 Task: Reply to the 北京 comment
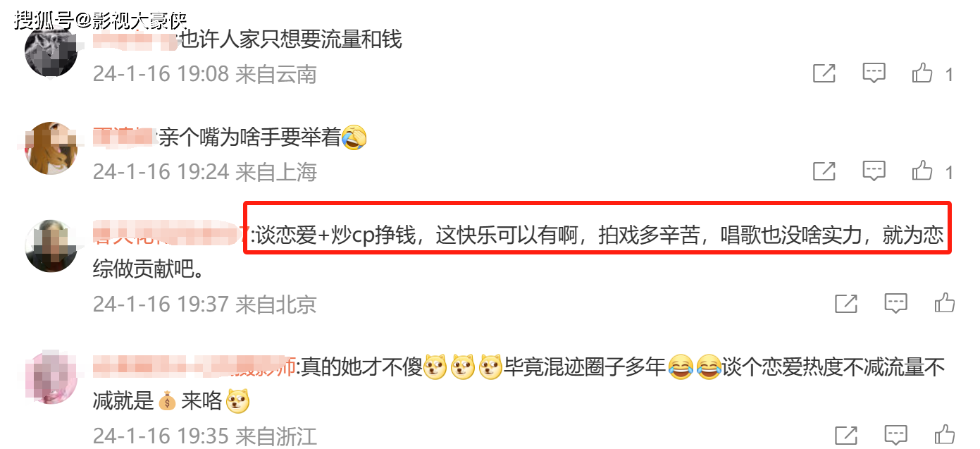click(895, 304)
